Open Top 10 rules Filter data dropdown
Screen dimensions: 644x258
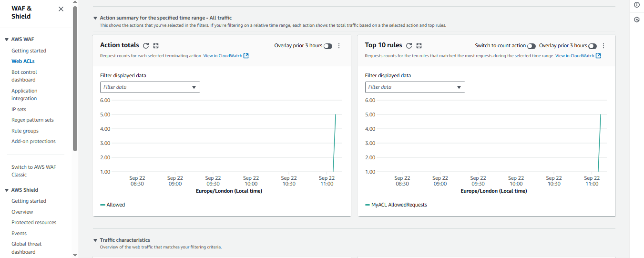[415, 87]
